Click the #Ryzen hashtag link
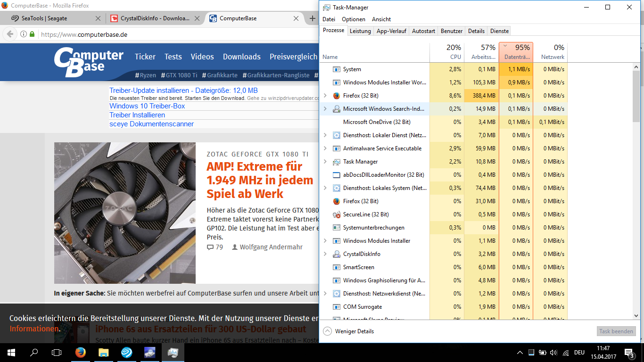 click(146, 75)
